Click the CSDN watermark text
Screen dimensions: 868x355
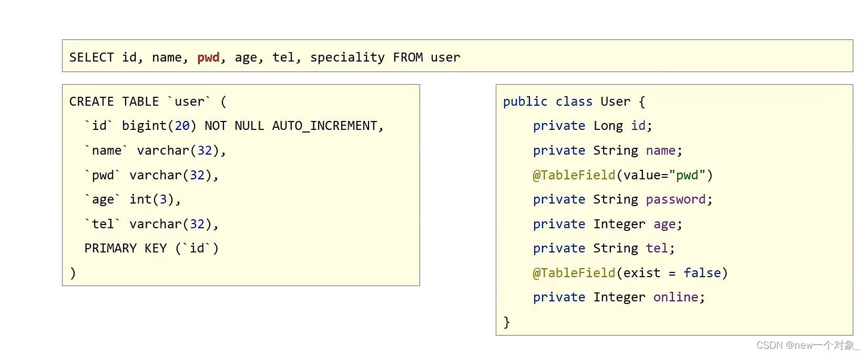pos(808,345)
